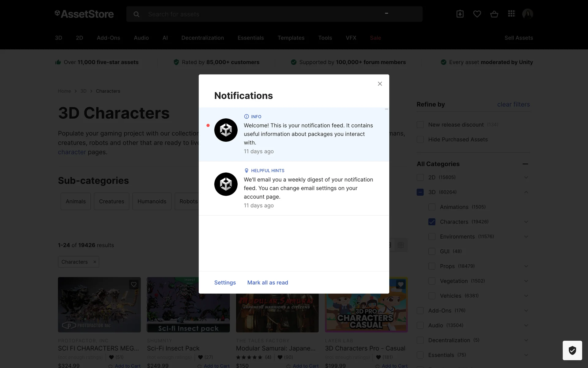588x368 pixels.
Task: Open notification Settings link
Action: click(225, 282)
